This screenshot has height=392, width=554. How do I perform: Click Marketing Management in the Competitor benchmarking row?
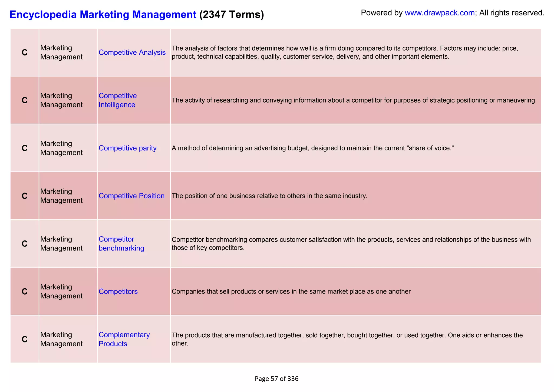[61, 244]
